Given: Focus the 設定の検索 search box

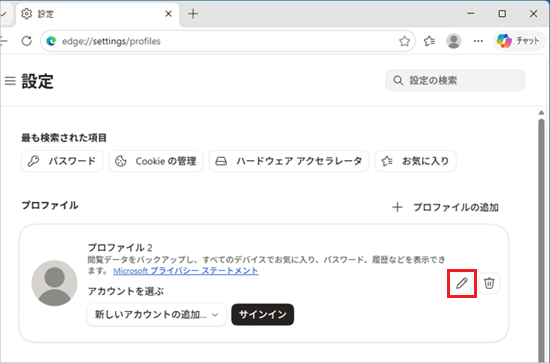Looking at the screenshot, I should point(455,80).
